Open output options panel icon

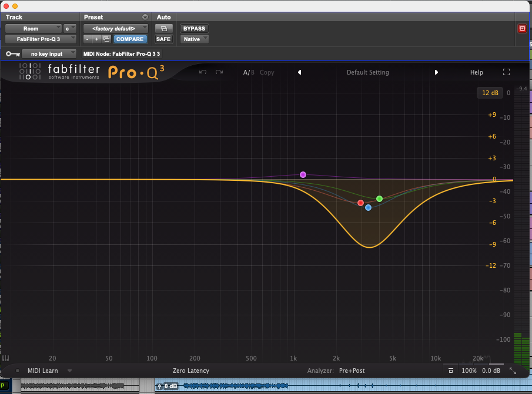450,371
